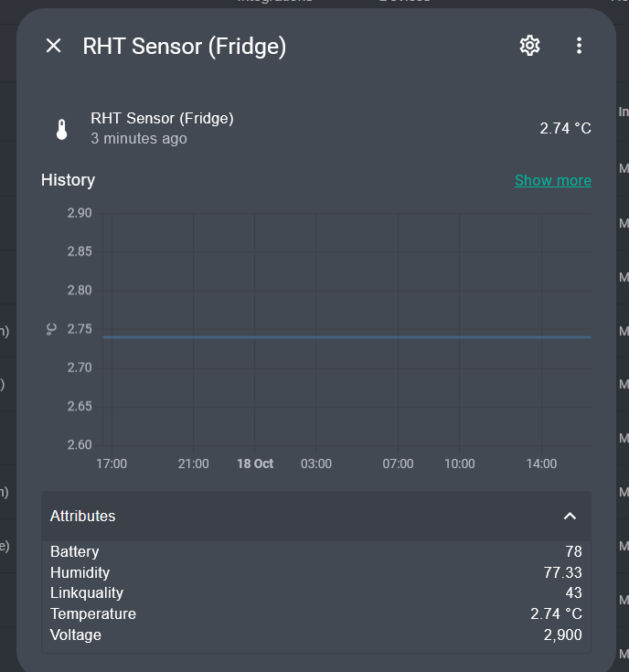The height and width of the screenshot is (672, 629).
Task: Click the 17:00 time label on chart
Action: coord(112,464)
